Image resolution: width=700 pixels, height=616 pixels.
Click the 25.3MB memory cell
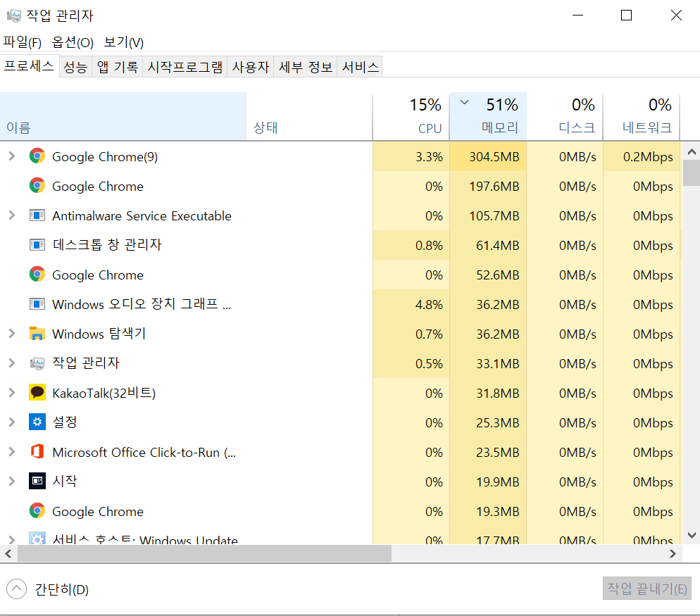coord(488,422)
